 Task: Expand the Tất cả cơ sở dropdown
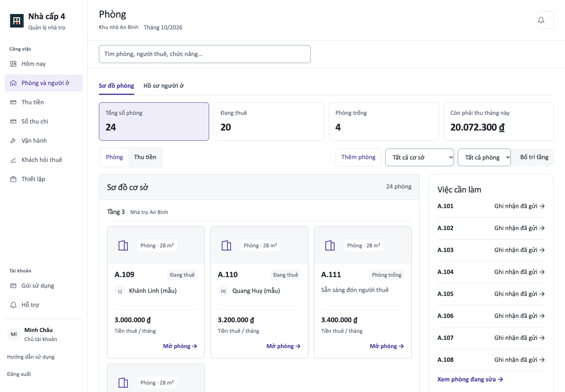click(x=419, y=157)
